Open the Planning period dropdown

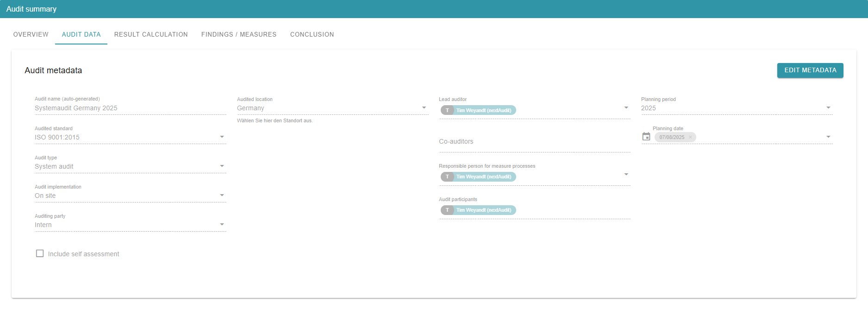click(x=828, y=107)
